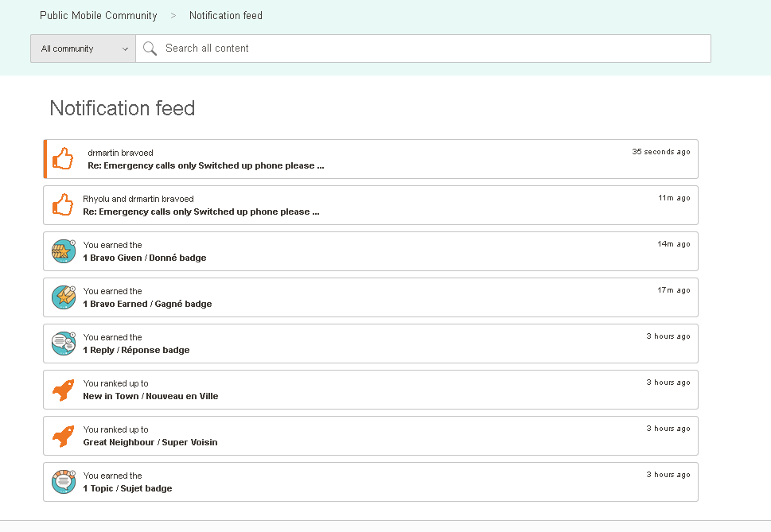Click the rocket icon for Great Neighbour rank
Viewport: 771px width, 532px height.
[63, 436]
